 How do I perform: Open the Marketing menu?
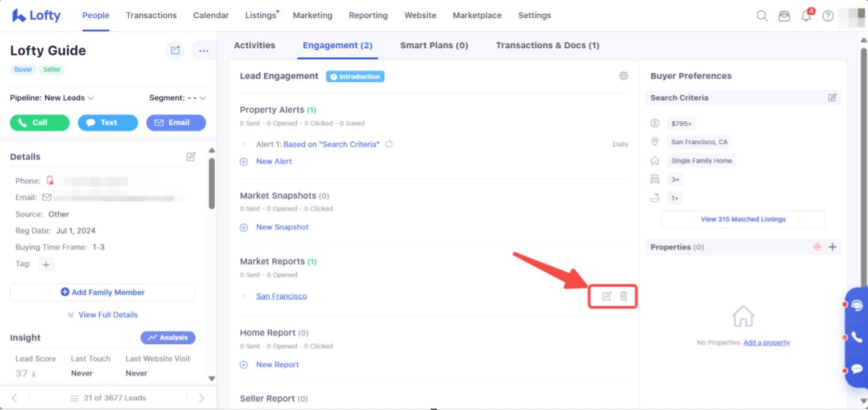coord(313,16)
